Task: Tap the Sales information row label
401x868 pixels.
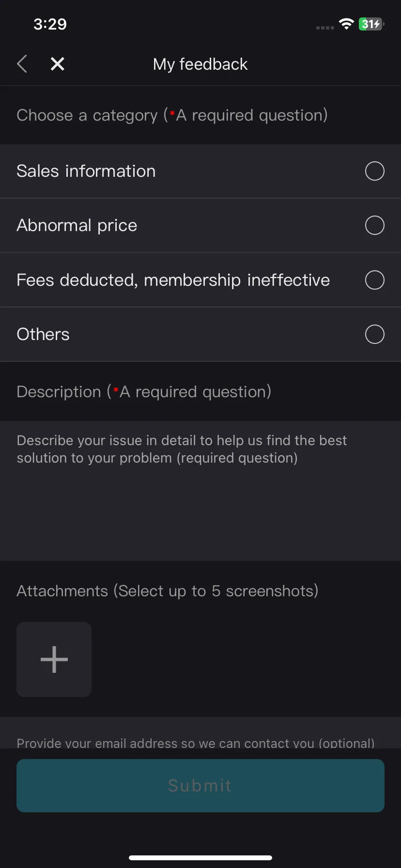Action: coord(86,171)
